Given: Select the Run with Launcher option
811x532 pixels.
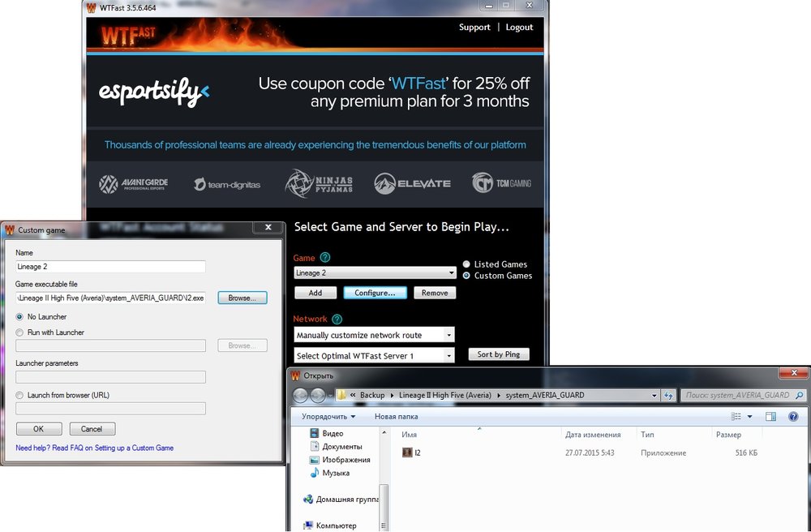Looking at the screenshot, I should click(x=20, y=332).
